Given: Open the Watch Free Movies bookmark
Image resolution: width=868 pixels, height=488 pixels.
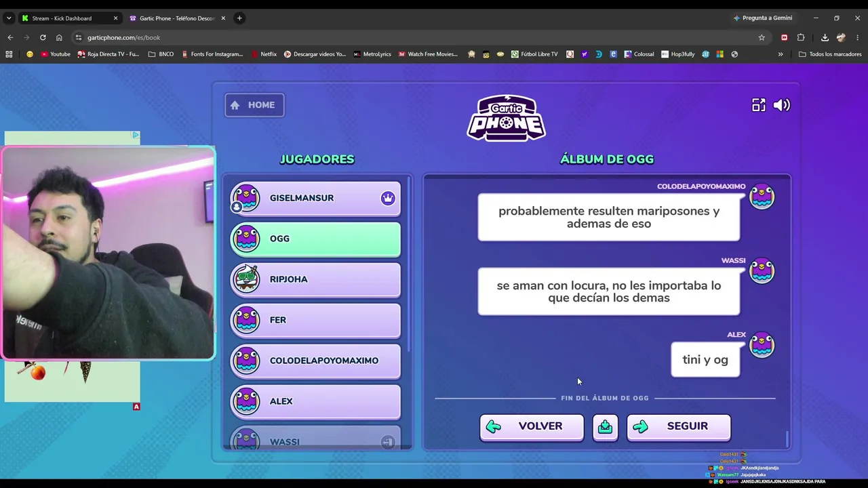Looking at the screenshot, I should [428, 54].
